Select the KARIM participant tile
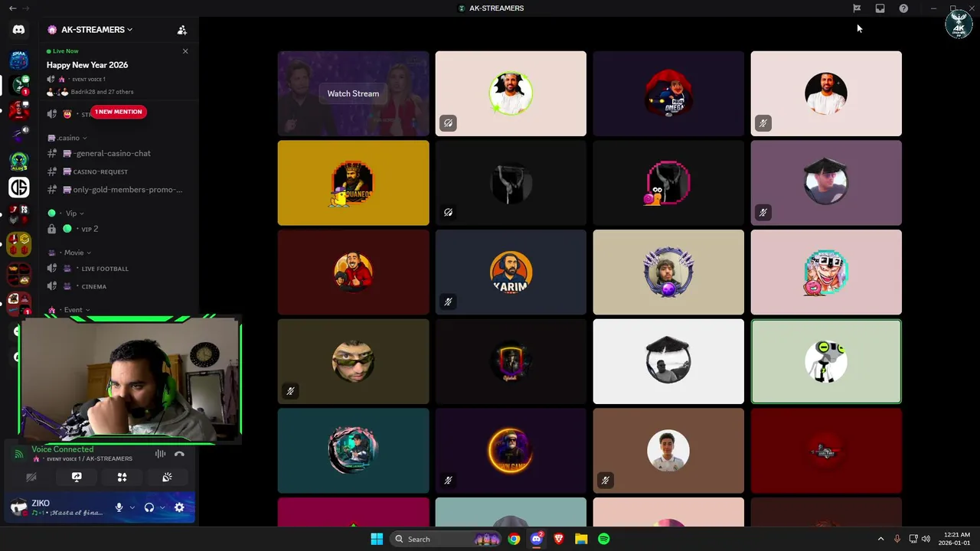 (511, 272)
